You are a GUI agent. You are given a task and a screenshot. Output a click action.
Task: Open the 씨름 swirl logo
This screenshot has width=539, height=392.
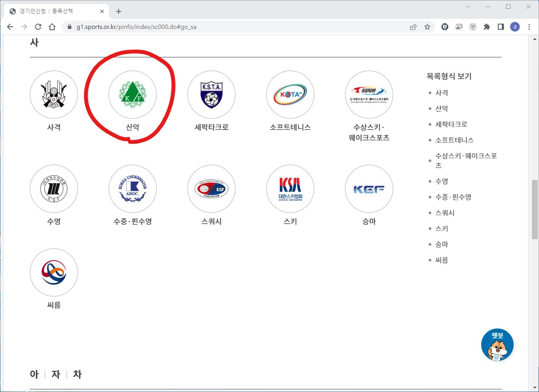(54, 273)
